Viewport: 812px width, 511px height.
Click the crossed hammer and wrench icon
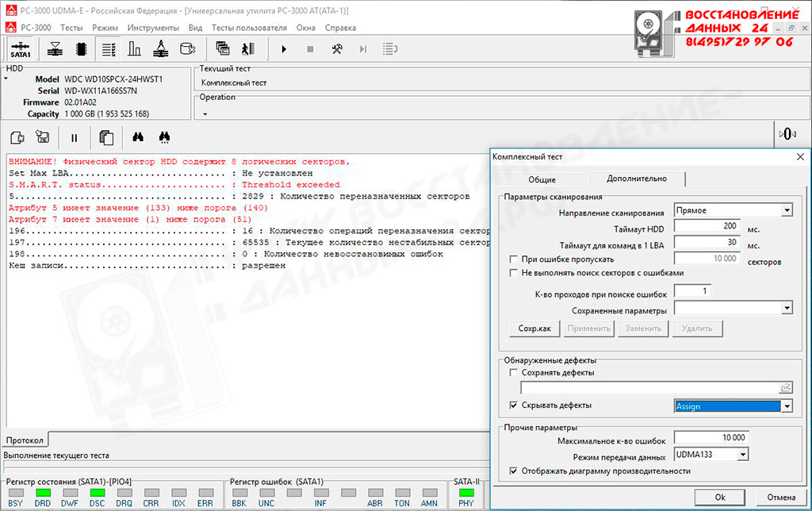337,49
